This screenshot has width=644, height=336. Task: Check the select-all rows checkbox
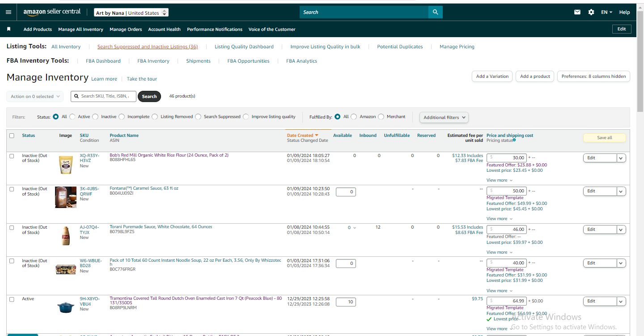click(12, 136)
